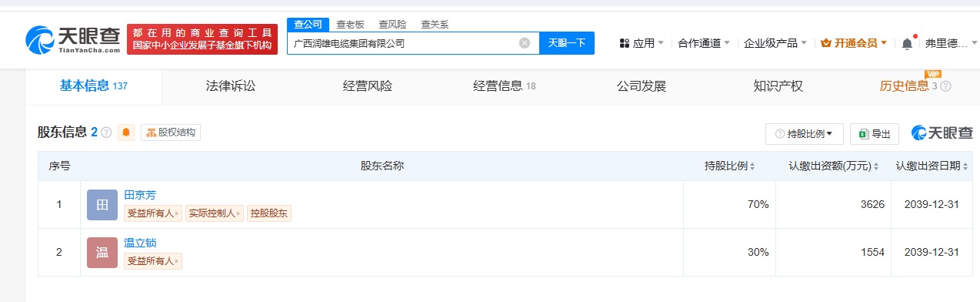Click the help question mark beside 股东信息
This screenshot has width=980, height=302.
(106, 133)
